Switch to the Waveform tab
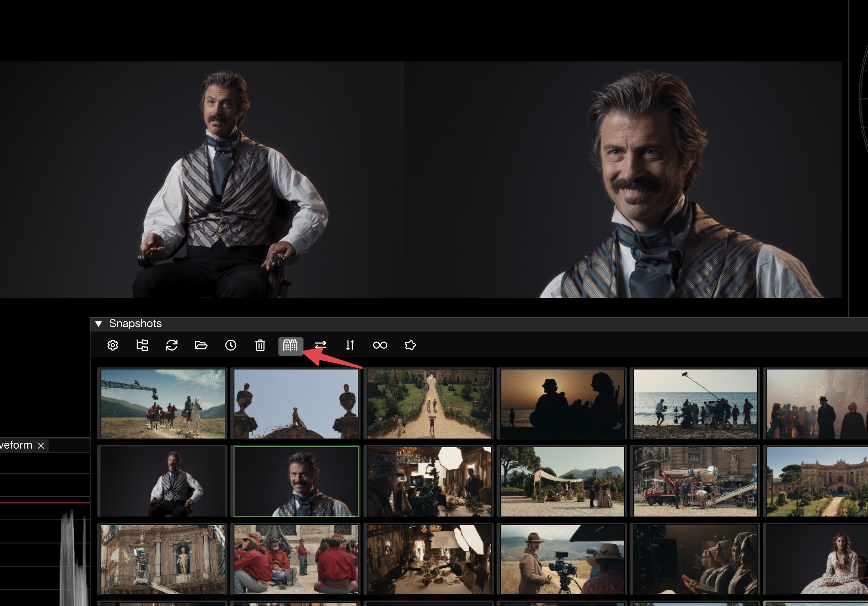868x606 pixels. [x=16, y=445]
